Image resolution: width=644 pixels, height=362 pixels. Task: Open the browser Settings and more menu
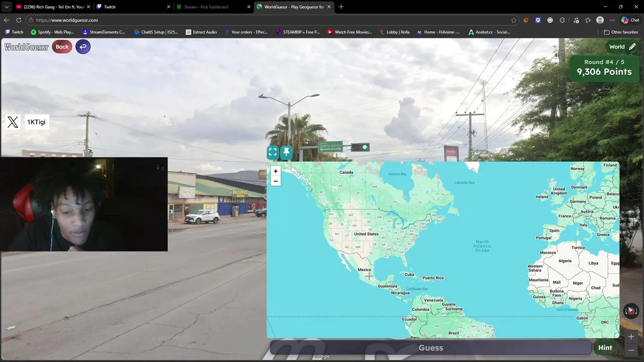pos(612,20)
